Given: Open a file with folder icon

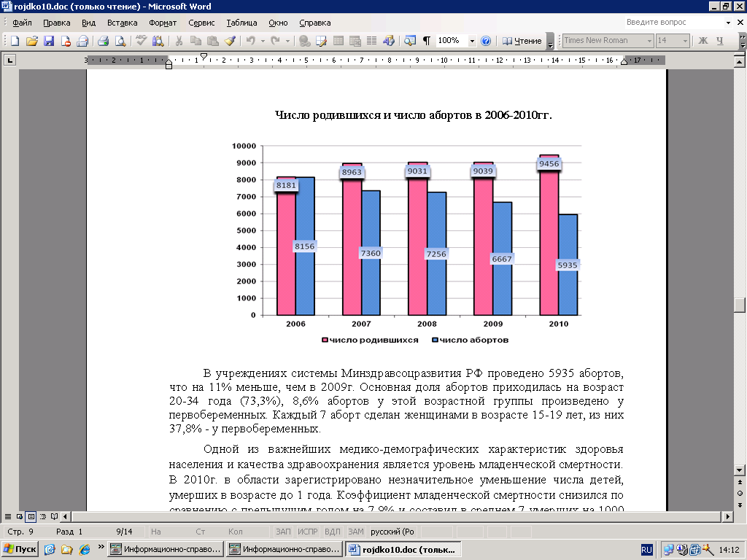Looking at the screenshot, I should pos(32,41).
